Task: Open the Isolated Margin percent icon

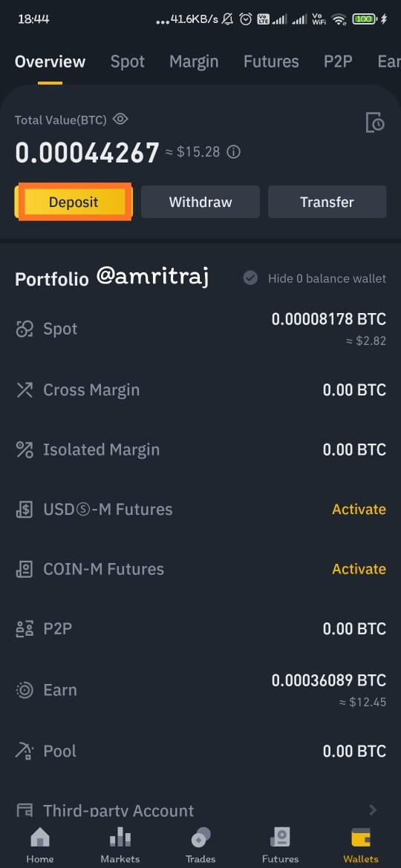Action: pyautogui.click(x=25, y=450)
